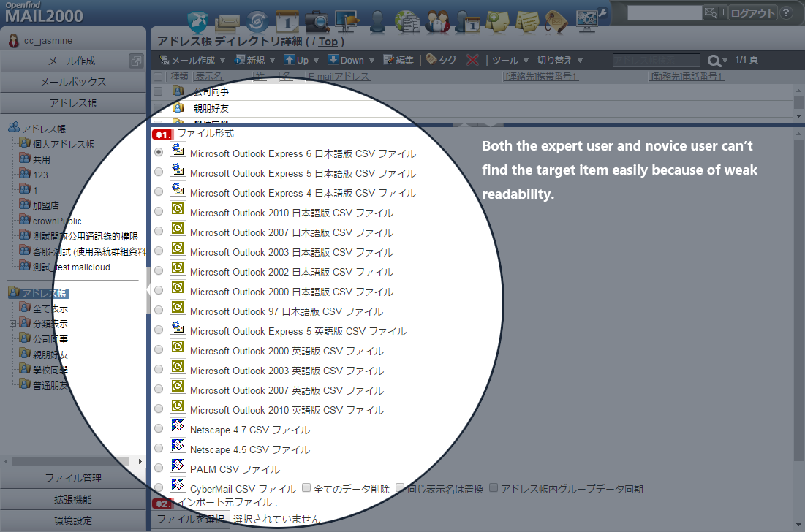The height and width of the screenshot is (532, 805).
Task: Check the 全てのデータ削除 checkbox
Action: pos(306,487)
